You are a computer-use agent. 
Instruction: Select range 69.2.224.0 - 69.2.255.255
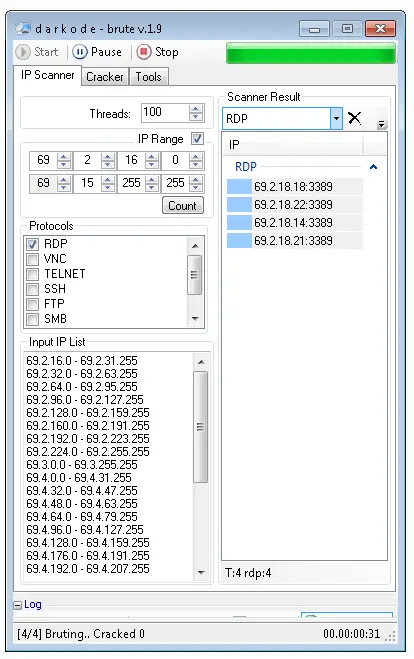[x=88, y=452]
